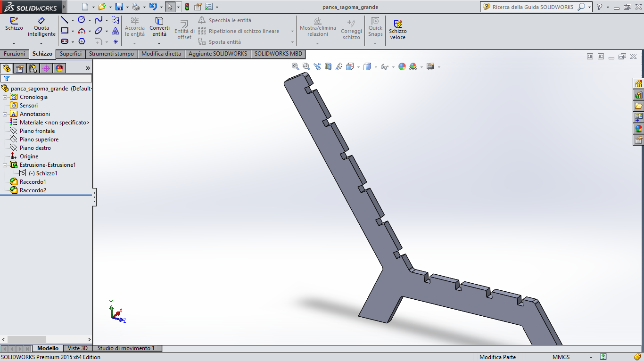Toggle Schizzo veloce rapid sketch

coord(397,30)
